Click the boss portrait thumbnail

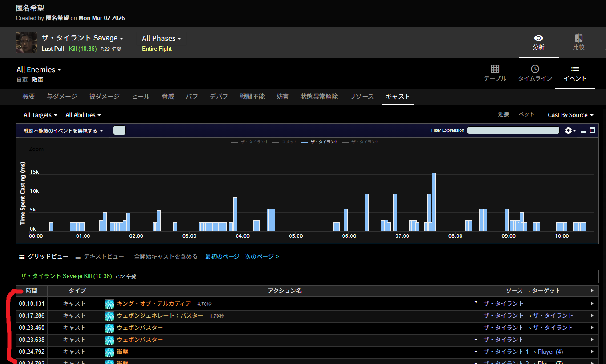(x=27, y=43)
